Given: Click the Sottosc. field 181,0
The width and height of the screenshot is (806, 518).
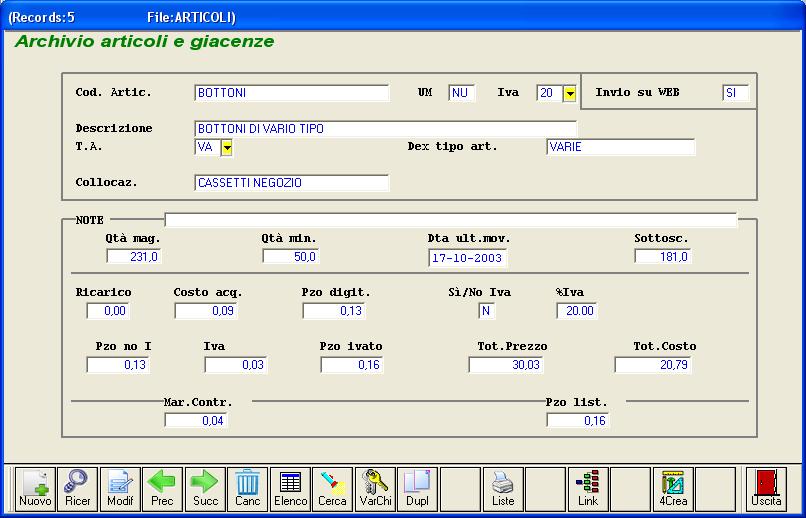Looking at the screenshot, I should click(x=663, y=256).
